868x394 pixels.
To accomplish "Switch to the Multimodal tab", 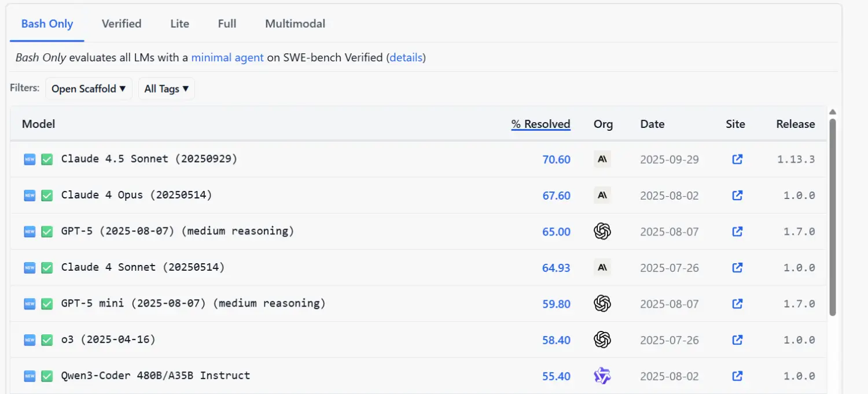I will coord(295,24).
